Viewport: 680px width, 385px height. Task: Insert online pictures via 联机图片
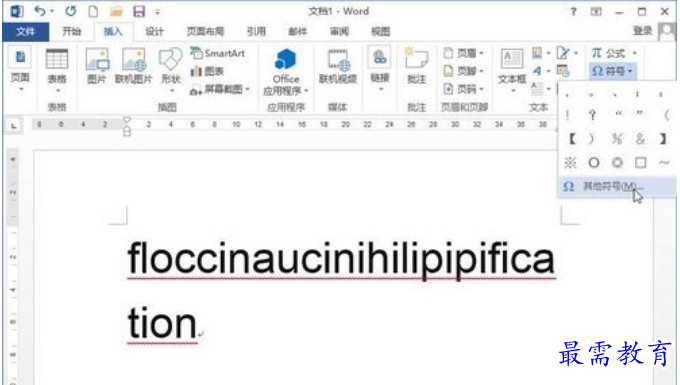point(134,66)
